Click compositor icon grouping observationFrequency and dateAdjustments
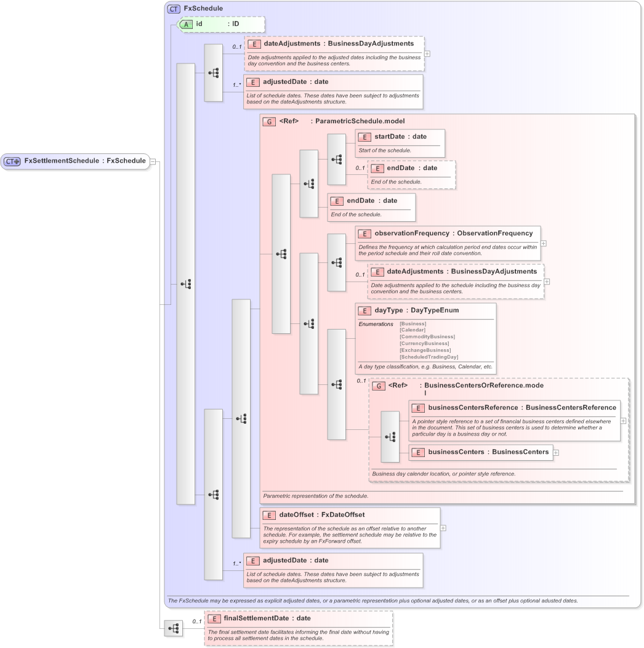644x648 pixels. (x=337, y=262)
